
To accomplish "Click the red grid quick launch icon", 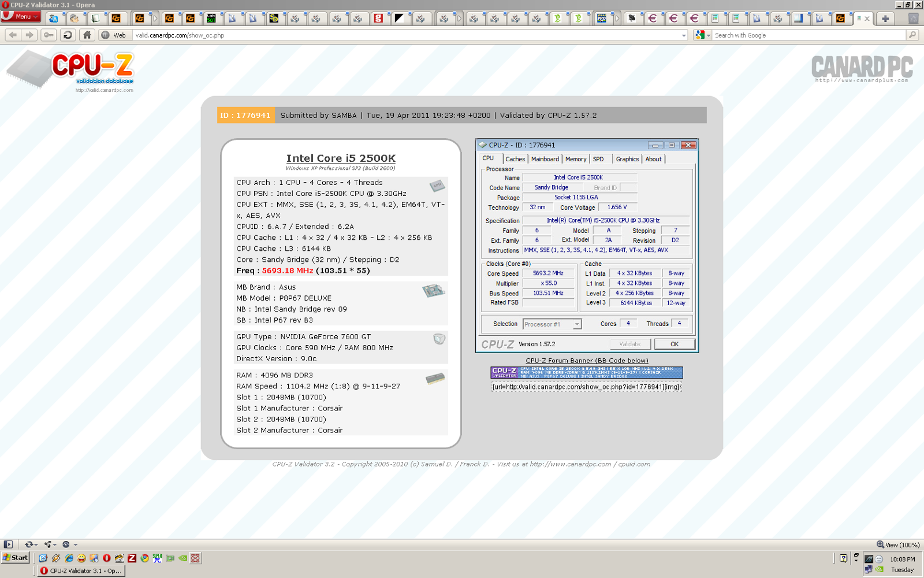I will tap(196, 558).
